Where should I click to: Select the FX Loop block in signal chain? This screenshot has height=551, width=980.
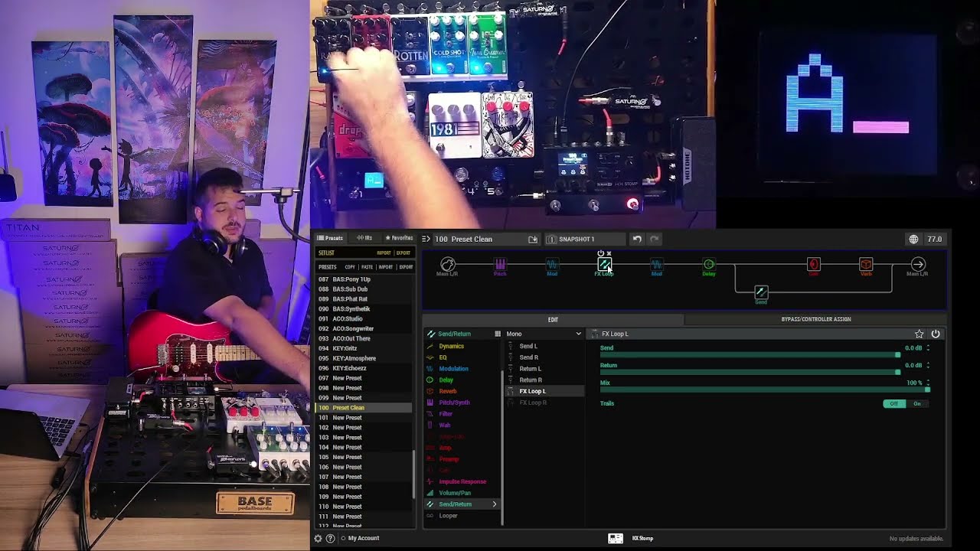pos(604,265)
